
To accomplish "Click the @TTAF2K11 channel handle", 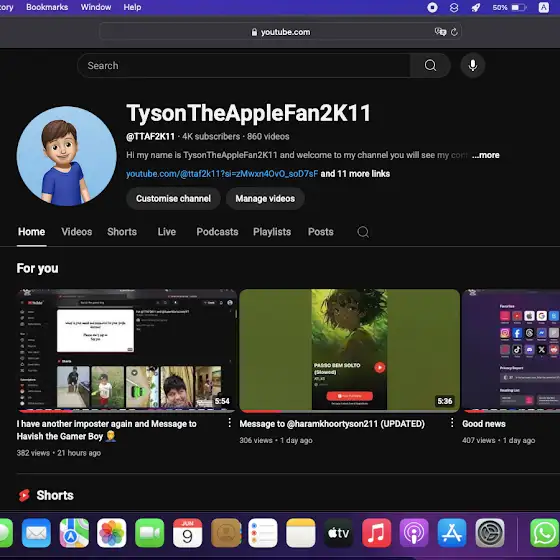I will pyautogui.click(x=150, y=136).
